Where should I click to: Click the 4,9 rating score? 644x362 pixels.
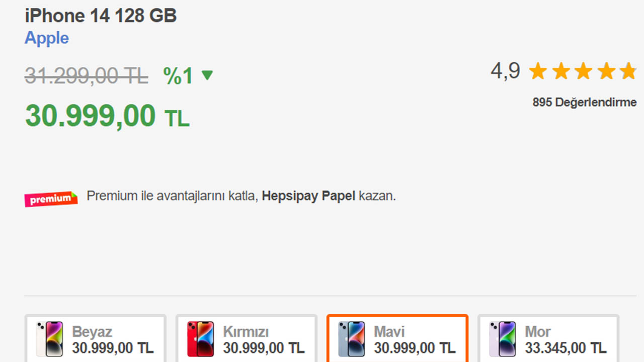(x=505, y=71)
